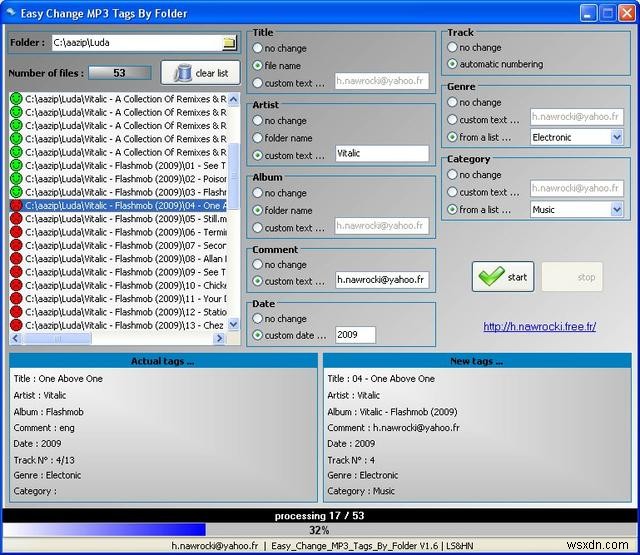This screenshot has width=640, height=555.
Task: Click the red status icon for 10 - Chick
Action: click(16, 285)
